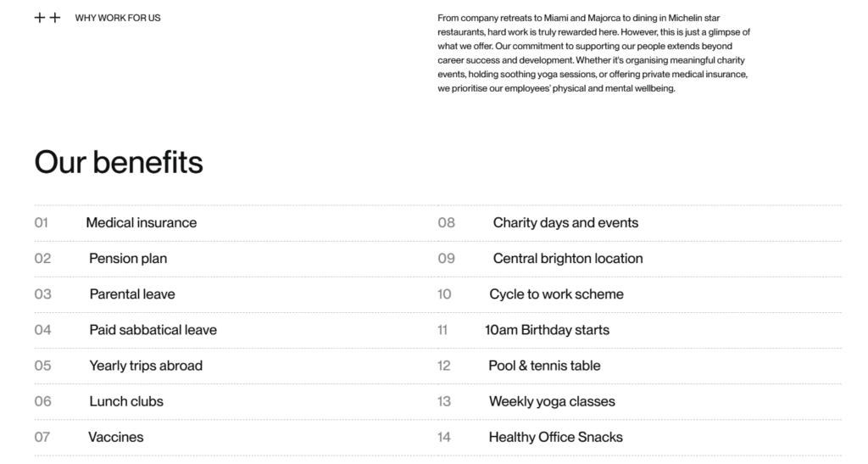Click the Lunch clubs benefit
868x464 pixels.
pyautogui.click(x=126, y=401)
